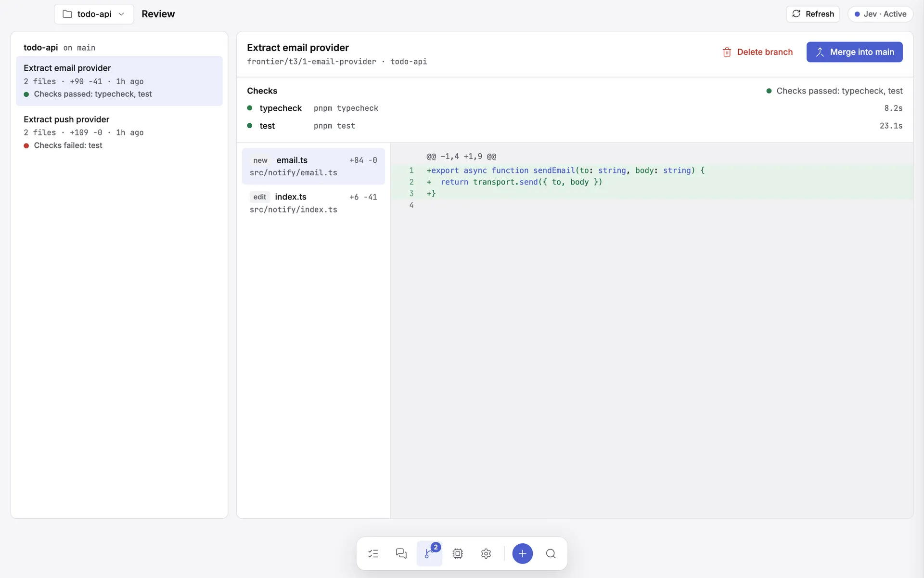This screenshot has height=578, width=924.
Task: Open the search magnifier icon in dock
Action: tap(551, 553)
